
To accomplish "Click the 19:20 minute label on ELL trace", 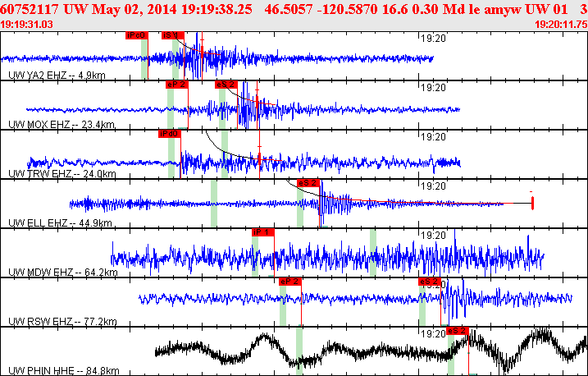I will tap(433, 186).
